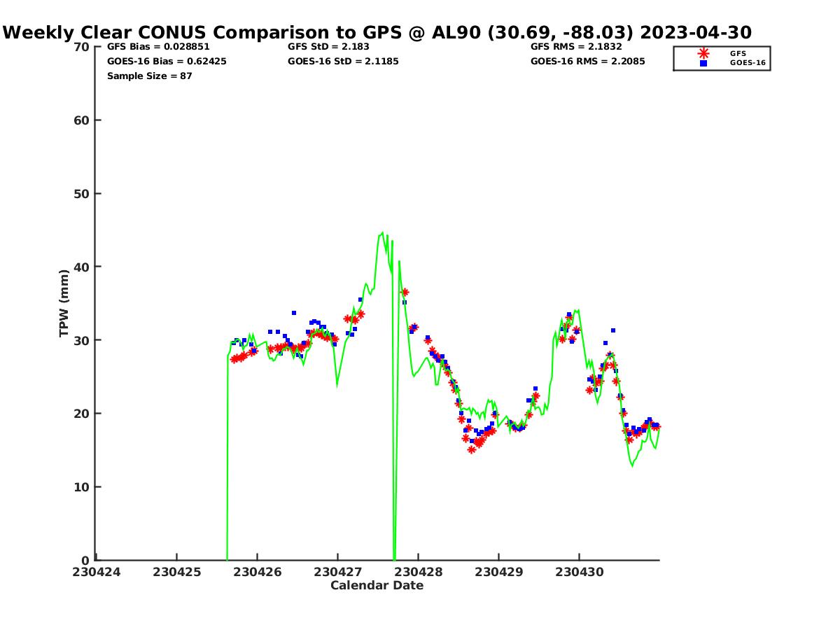Viewport: 840px width, 630px height.
Task: Click the green line's highest peak
Action: pyautogui.click(x=382, y=232)
